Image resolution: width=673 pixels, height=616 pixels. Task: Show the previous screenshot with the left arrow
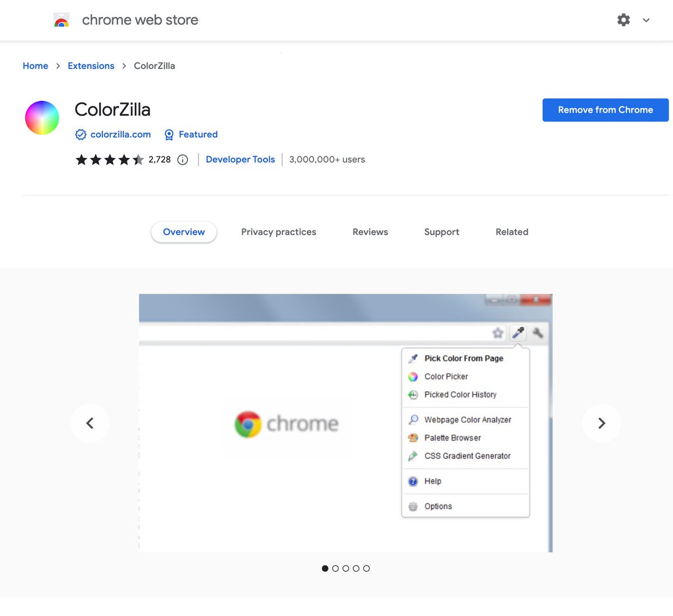pos(90,423)
